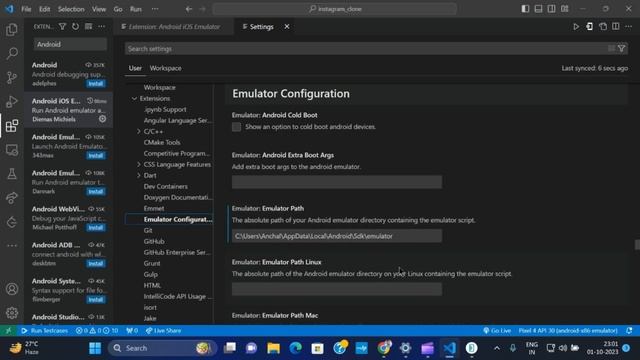The height and width of the screenshot is (360, 640).
Task: Open the Extensions view icon
Action: [x=12, y=126]
